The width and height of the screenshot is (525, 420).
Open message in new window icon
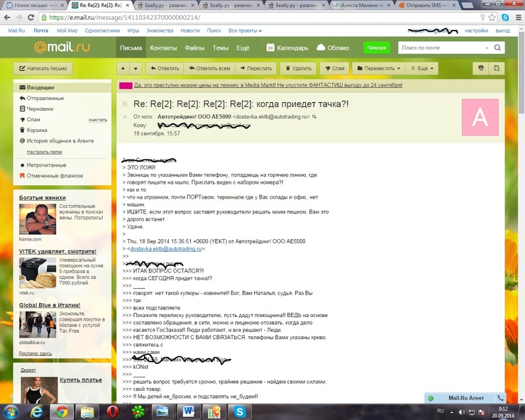click(x=497, y=69)
